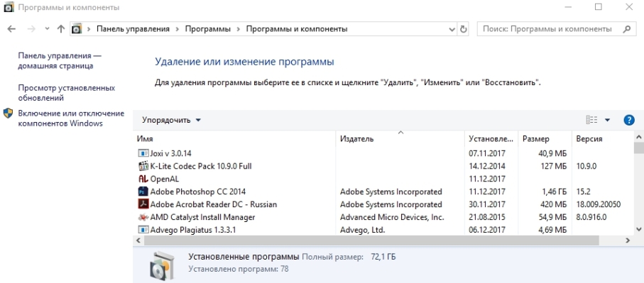Viewport: 644px width, 283px height.
Task: Click publisher Advanced Micro Devices, Inc.
Action: point(392,217)
